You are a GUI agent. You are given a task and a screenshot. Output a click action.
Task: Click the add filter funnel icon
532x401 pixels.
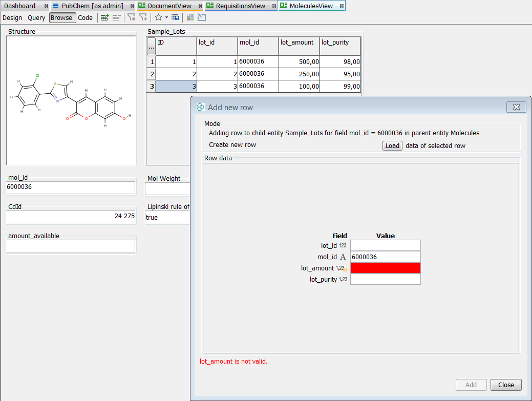pyautogui.click(x=143, y=17)
